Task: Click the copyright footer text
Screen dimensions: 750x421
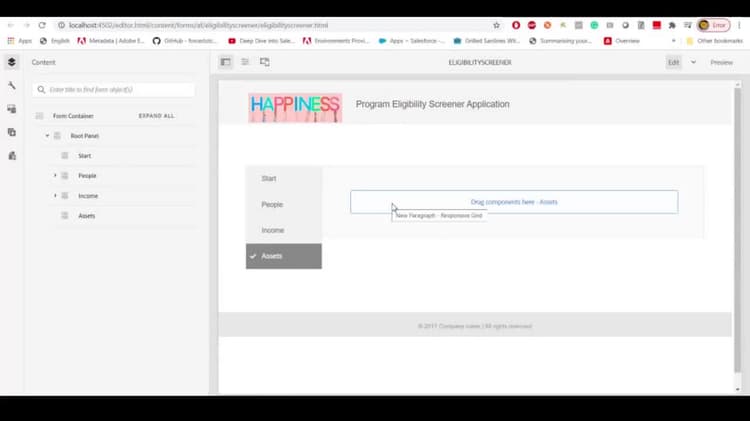Action: click(475, 326)
